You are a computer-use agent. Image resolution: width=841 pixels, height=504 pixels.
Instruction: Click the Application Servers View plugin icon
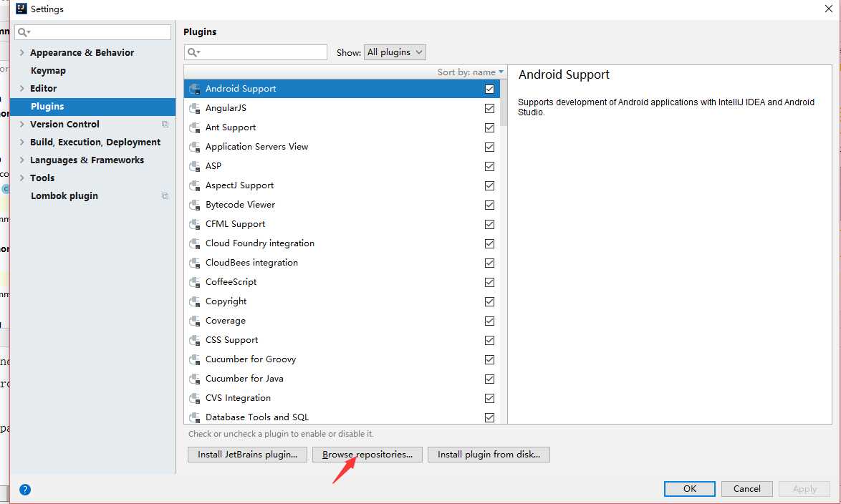[196, 147]
